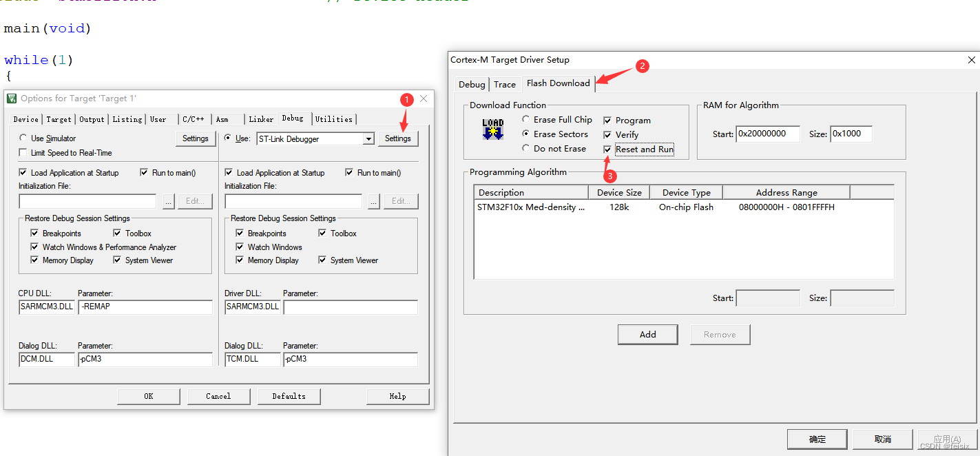Click Cancel in Options for Target
The width and height of the screenshot is (980, 456).
point(218,396)
